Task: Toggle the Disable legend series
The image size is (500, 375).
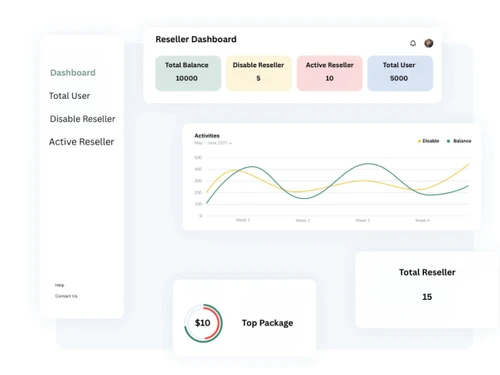Action: [428, 141]
